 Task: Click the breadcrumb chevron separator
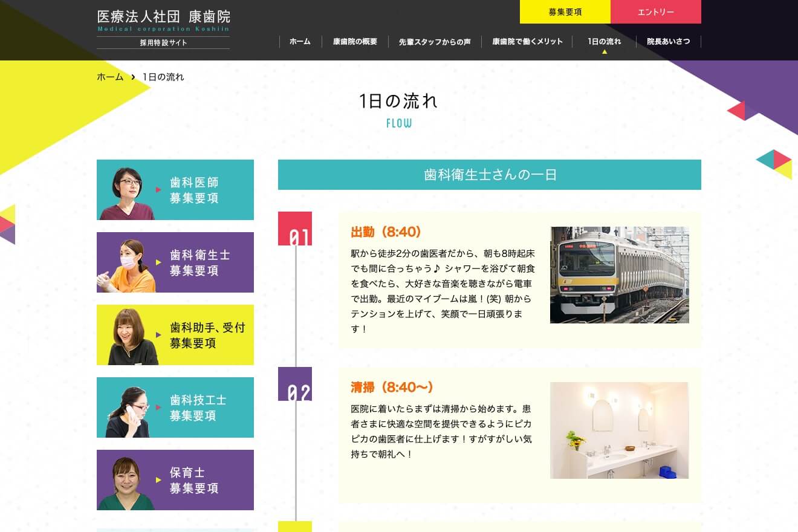pyautogui.click(x=133, y=77)
